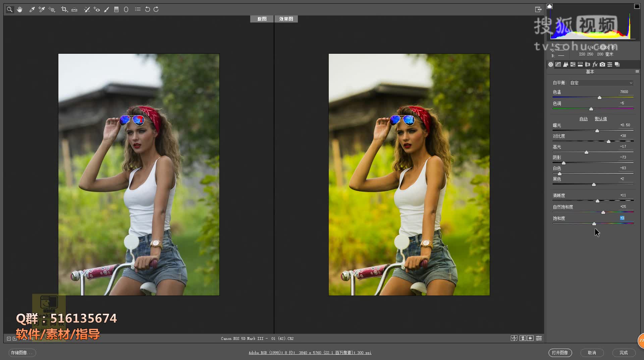
Task: Click the 曝光 value field +0.50
Action: (x=625, y=125)
